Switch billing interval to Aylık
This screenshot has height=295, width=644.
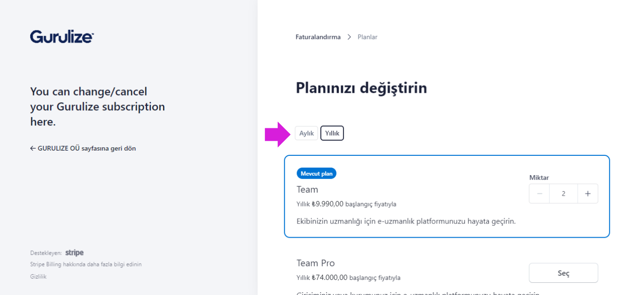307,133
